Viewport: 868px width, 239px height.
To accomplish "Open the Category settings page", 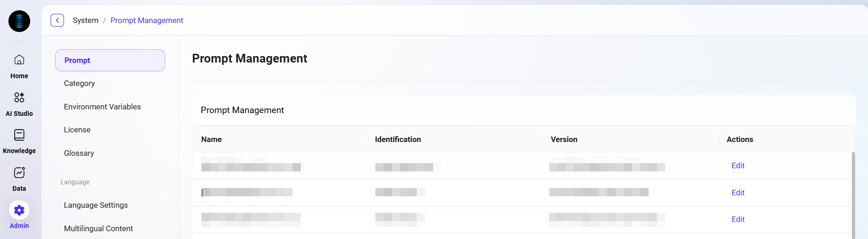I will pyautogui.click(x=80, y=83).
